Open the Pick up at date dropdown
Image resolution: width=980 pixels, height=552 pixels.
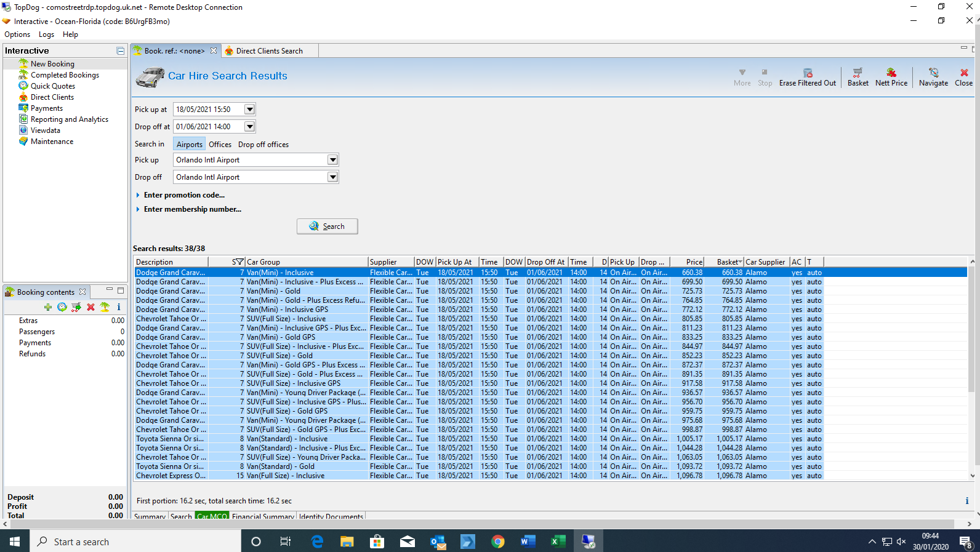249,110
